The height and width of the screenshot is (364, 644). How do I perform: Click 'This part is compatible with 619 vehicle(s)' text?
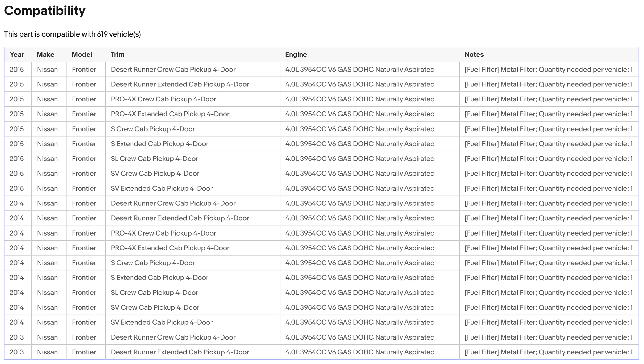(72, 34)
